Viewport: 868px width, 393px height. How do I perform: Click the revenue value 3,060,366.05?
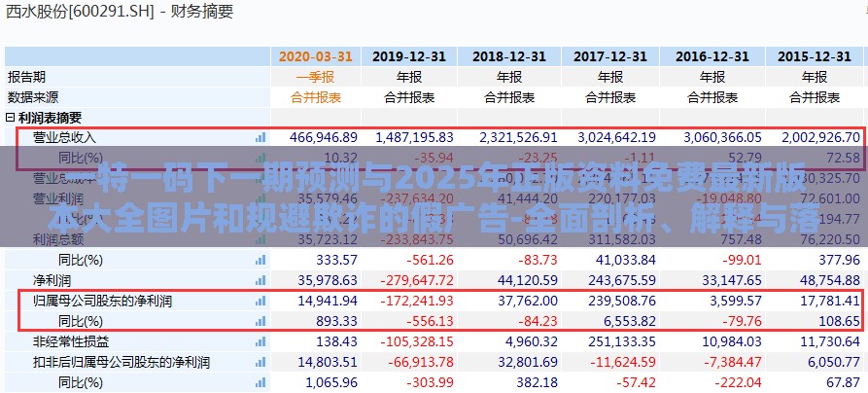point(721,137)
